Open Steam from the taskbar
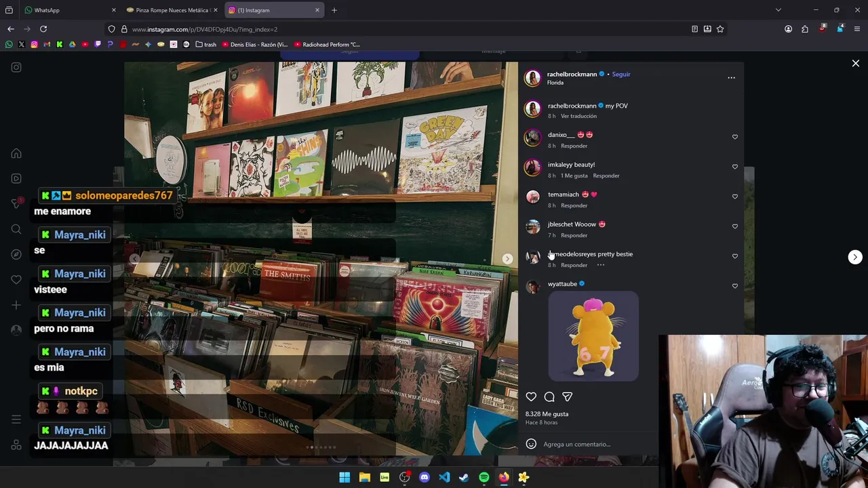868x488 pixels. pyautogui.click(x=464, y=477)
